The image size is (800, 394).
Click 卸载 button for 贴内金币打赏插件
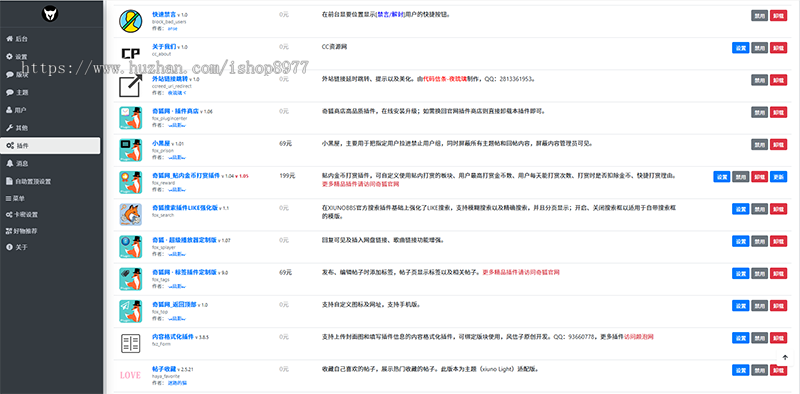tap(759, 177)
